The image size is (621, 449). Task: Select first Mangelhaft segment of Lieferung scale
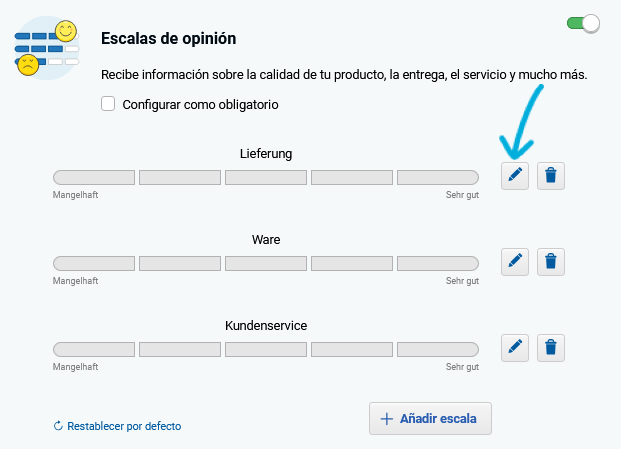pyautogui.click(x=94, y=177)
